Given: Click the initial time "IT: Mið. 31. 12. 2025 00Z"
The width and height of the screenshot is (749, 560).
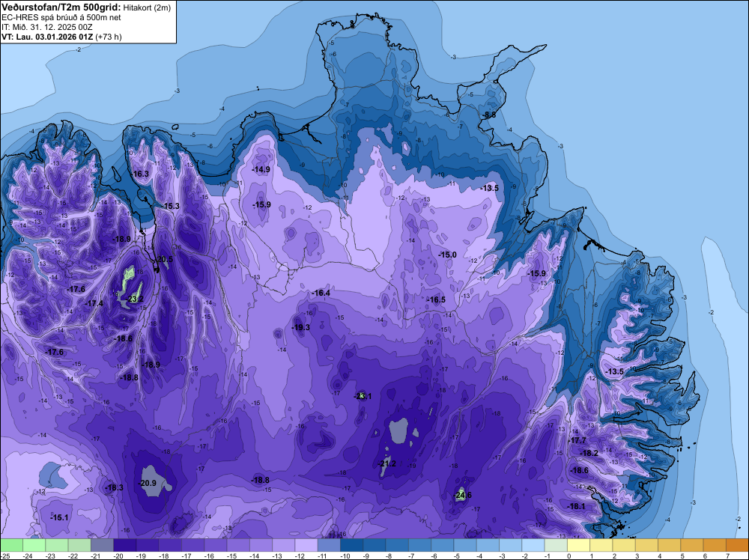Looking at the screenshot, I should point(46,27).
